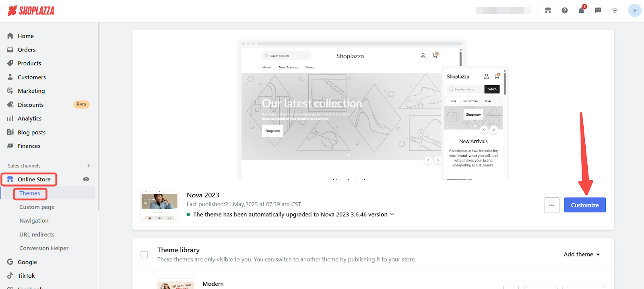Click the Nova 2023 theme title
The image size is (644, 289).
click(x=203, y=195)
